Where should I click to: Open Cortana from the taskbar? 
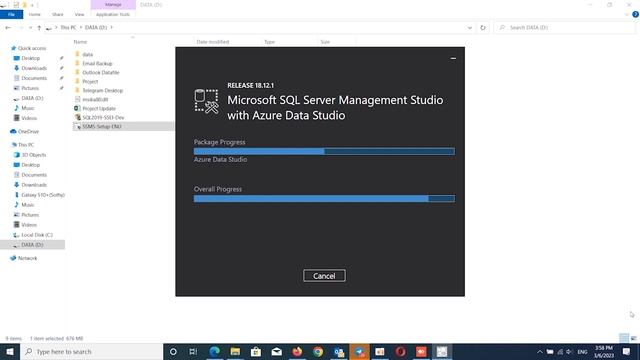173,351
